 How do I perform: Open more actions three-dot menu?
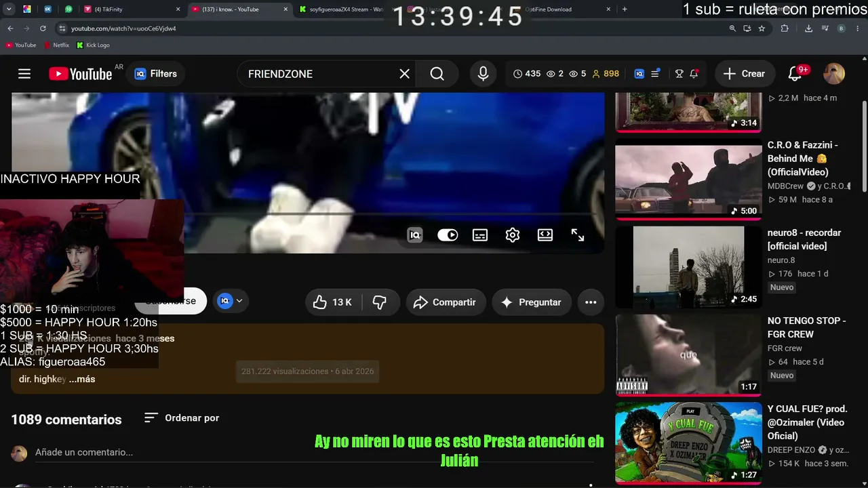pos(591,302)
